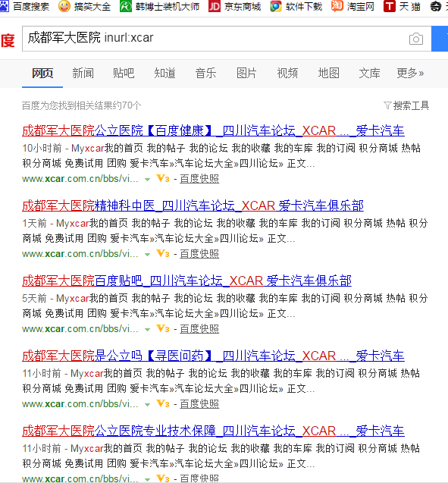Open the 百度搜索 bookmark icon
Screen dimensions: 448x483
(x=5, y=6)
